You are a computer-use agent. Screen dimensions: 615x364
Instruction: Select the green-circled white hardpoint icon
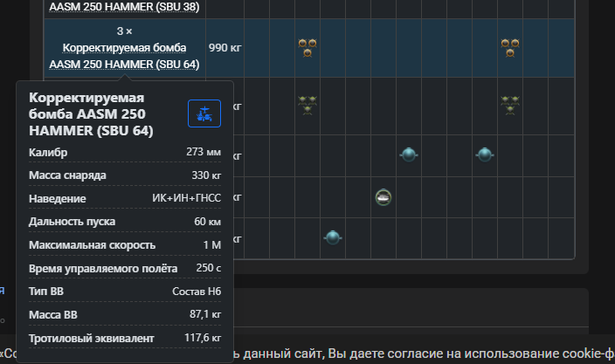pyautogui.click(x=383, y=196)
